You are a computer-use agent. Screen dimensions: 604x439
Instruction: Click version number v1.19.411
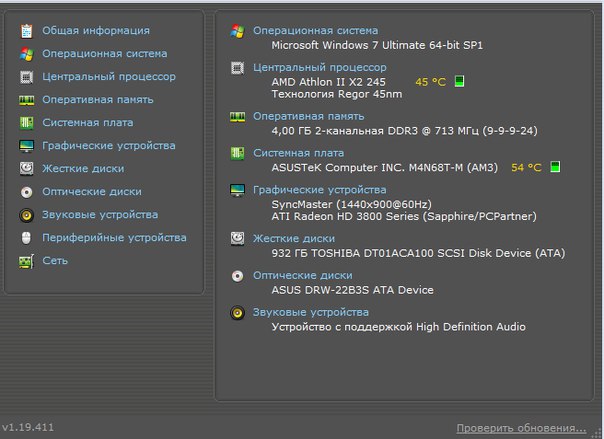click(x=28, y=427)
